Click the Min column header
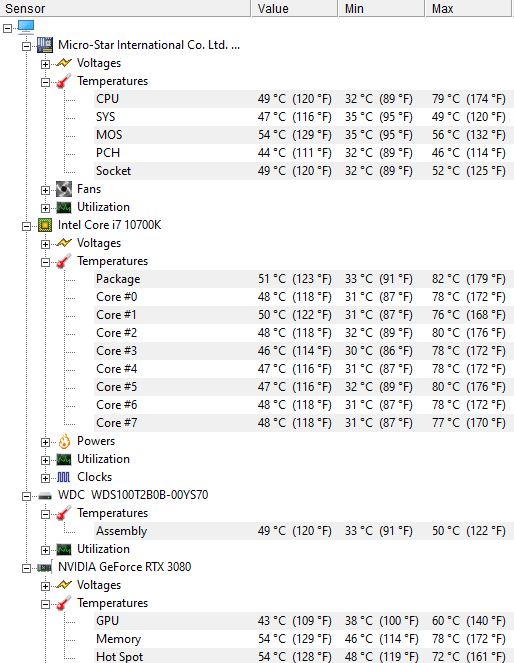Viewport: 514px width, 663px height. pos(381,8)
